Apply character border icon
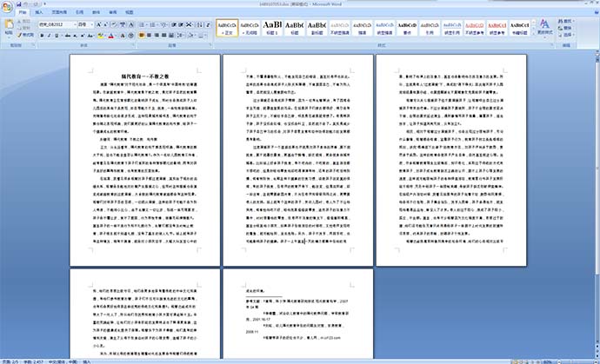This screenshot has width=600, height=364. [131, 24]
